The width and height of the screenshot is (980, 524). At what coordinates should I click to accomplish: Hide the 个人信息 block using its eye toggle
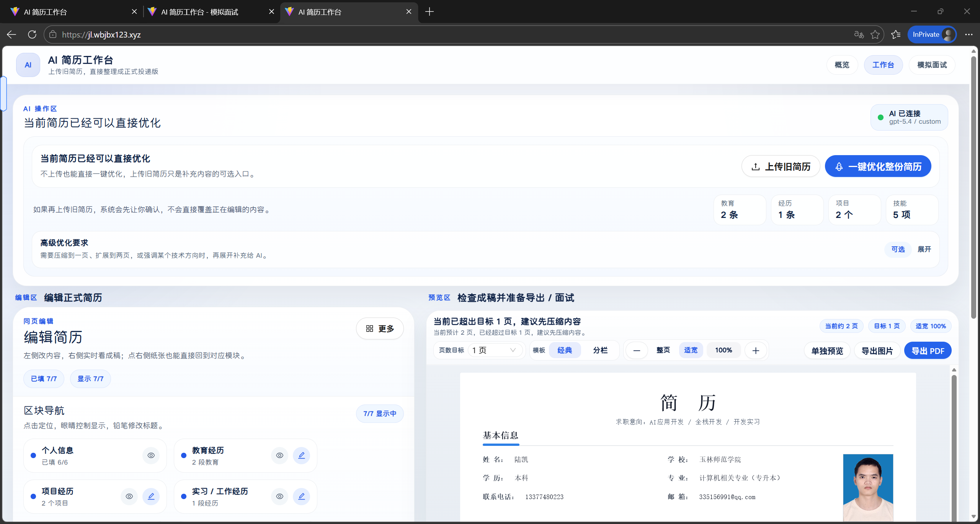(x=151, y=455)
